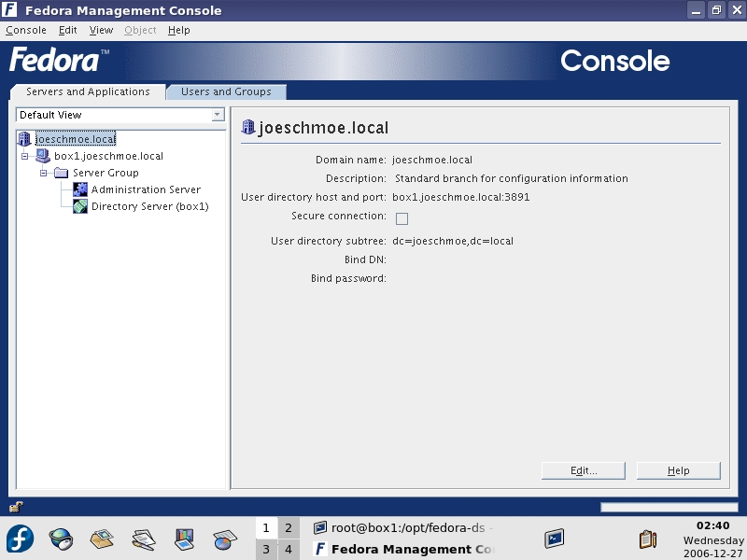
Task: Open the Default View dropdown
Action: pos(218,115)
